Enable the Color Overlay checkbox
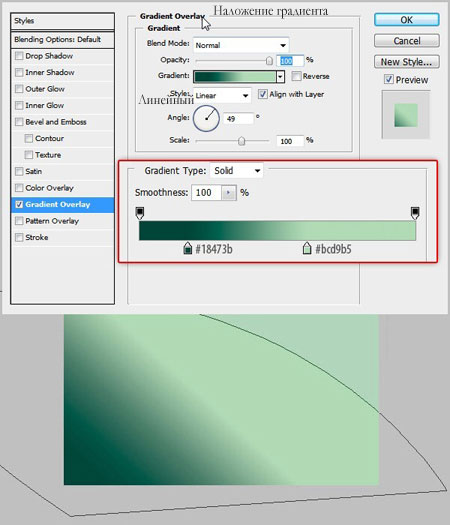Viewport: 450px width, 525px height. point(19,188)
